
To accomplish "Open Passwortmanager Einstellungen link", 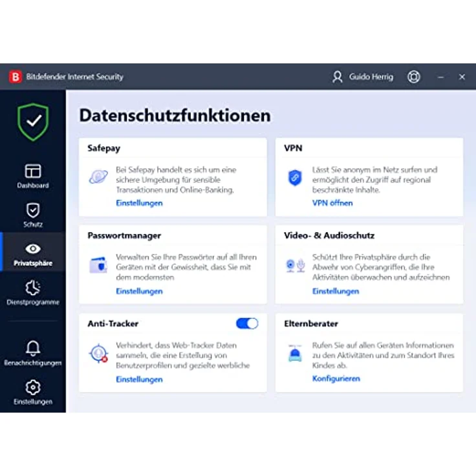I will point(139,291).
